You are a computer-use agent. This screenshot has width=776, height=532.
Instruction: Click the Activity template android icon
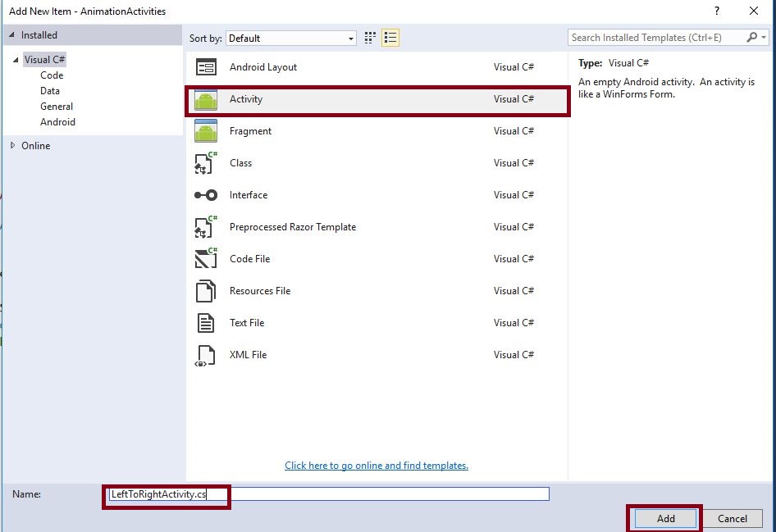click(206, 99)
